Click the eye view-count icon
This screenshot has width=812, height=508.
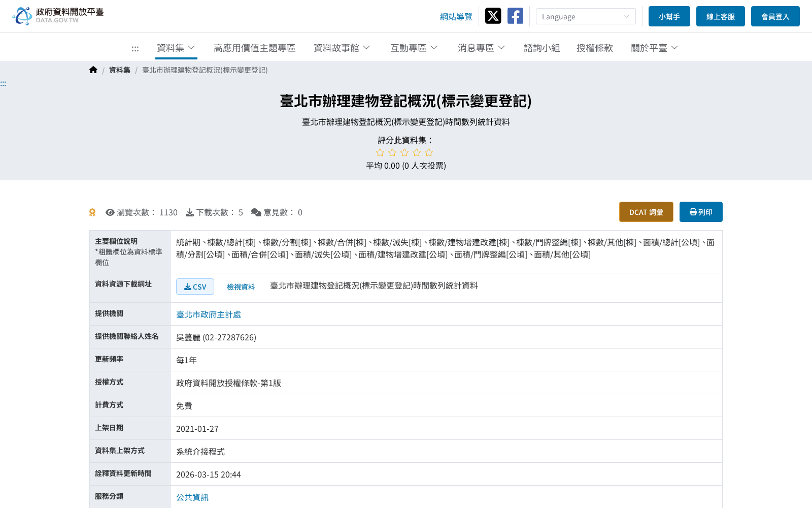(110, 212)
